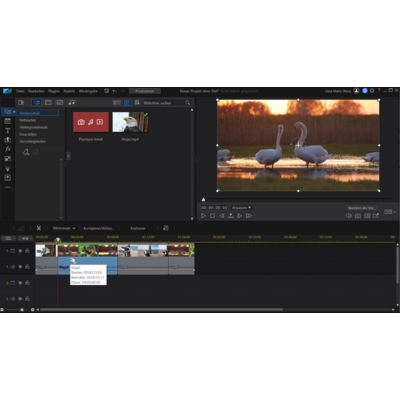Image resolution: width=400 pixels, height=400 pixels.
Task: Open the Anpassen zoom dropdown under preview
Action: [x=241, y=208]
